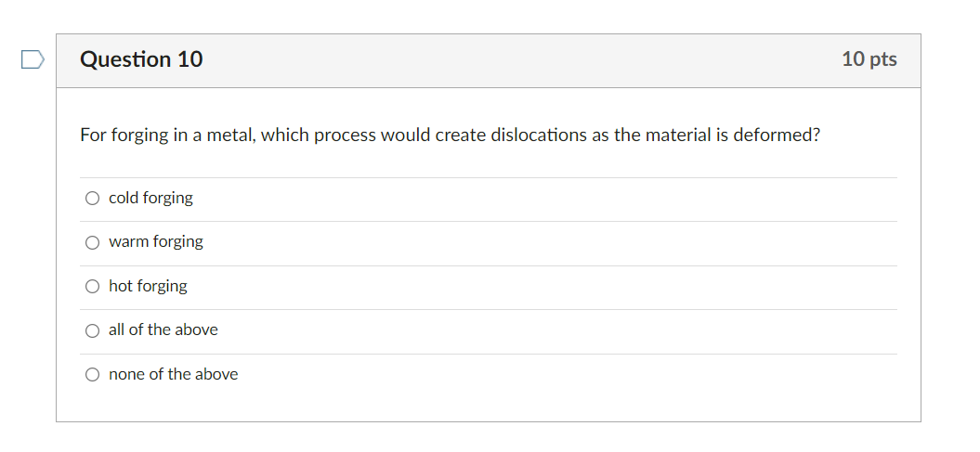Select the cold forging radio button
Image resolution: width=980 pixels, height=452 pixels.
tap(92, 199)
